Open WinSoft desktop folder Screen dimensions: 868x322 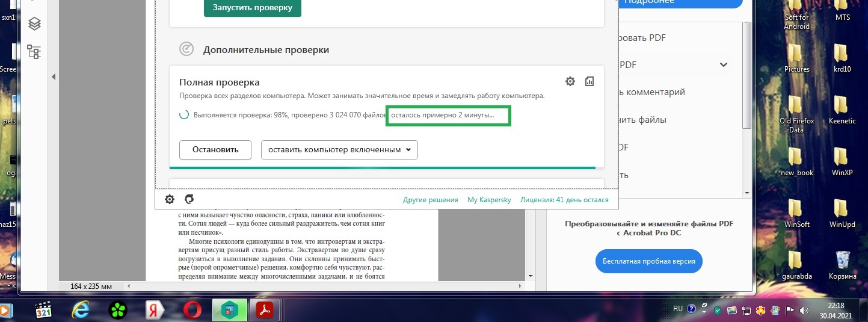(796, 213)
